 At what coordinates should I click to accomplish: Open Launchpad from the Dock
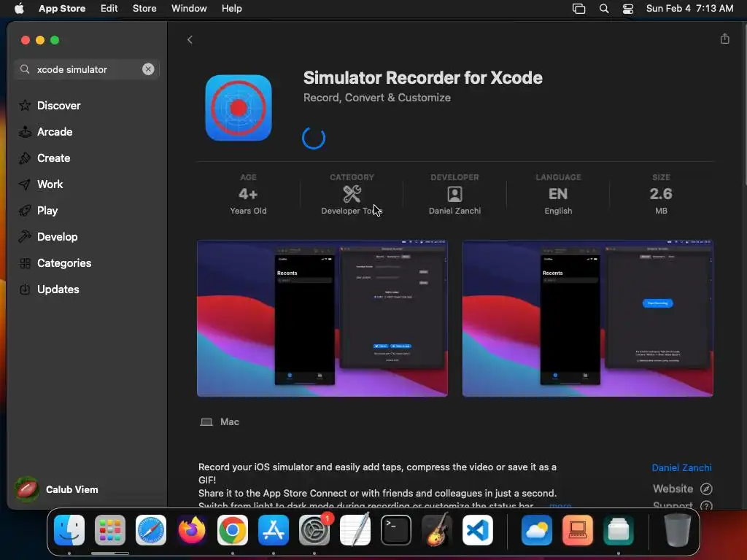pos(110,529)
